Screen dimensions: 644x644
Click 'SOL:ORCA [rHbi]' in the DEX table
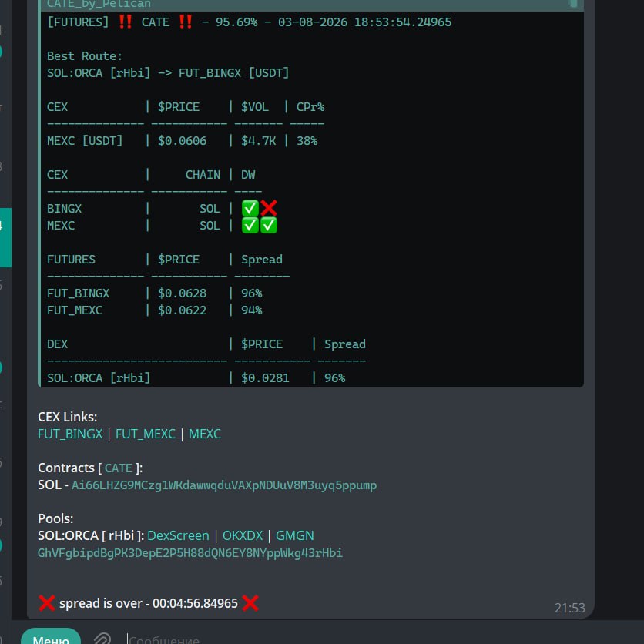99,378
